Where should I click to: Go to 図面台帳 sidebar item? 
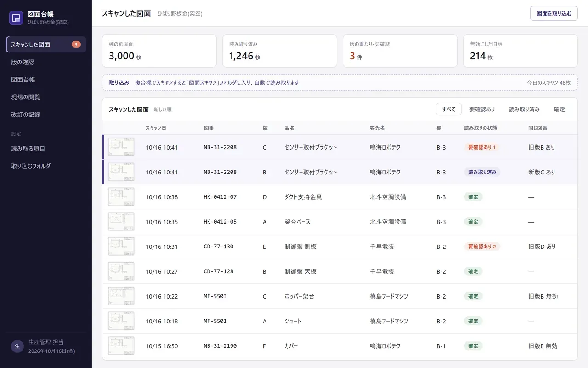pyautogui.click(x=46, y=80)
